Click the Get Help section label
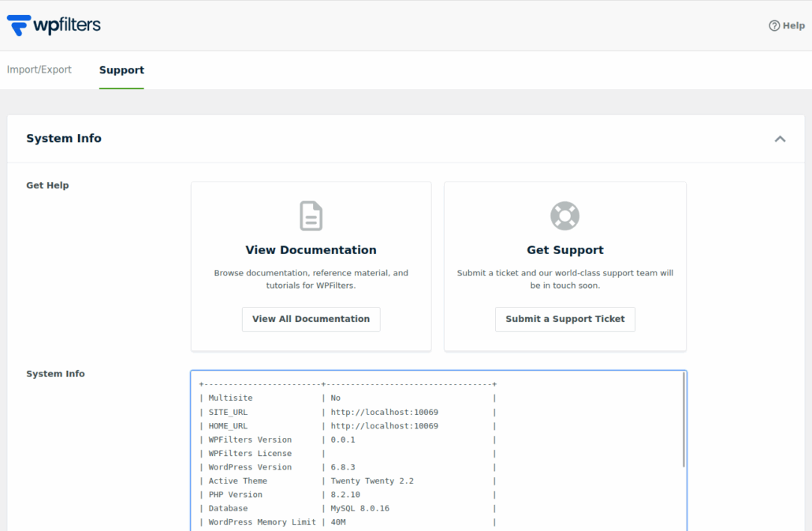The height and width of the screenshot is (531, 812). tap(47, 185)
